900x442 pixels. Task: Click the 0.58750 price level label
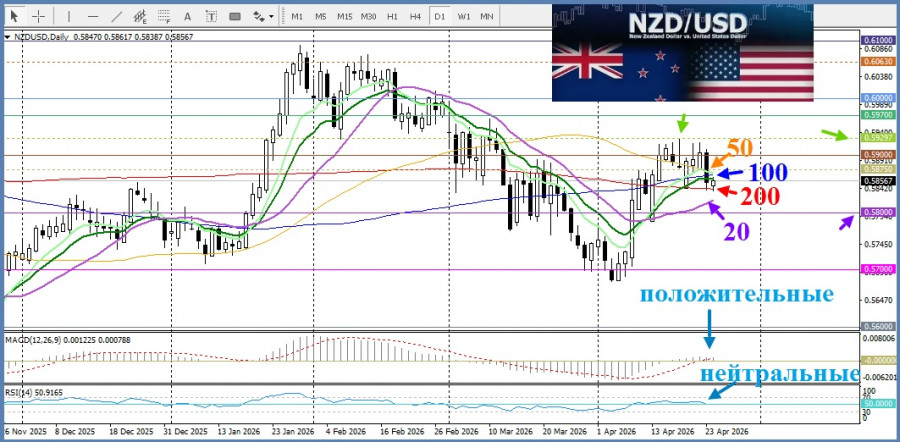878,169
